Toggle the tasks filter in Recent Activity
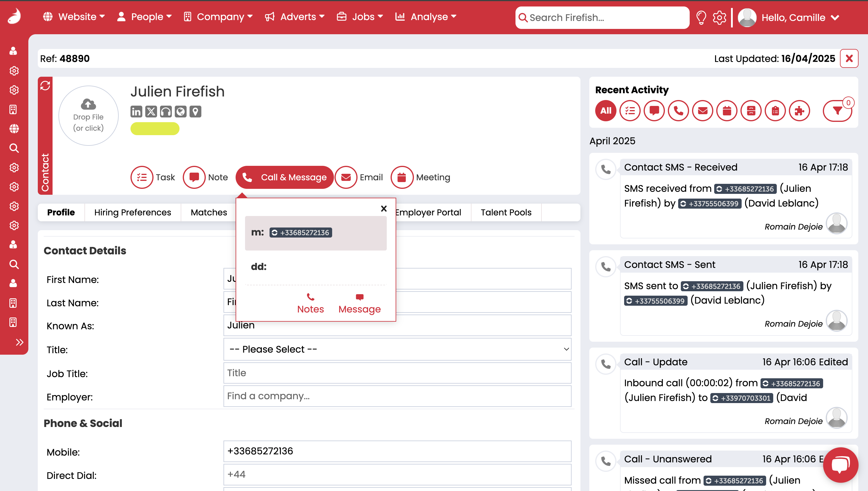The image size is (868, 491). [630, 111]
